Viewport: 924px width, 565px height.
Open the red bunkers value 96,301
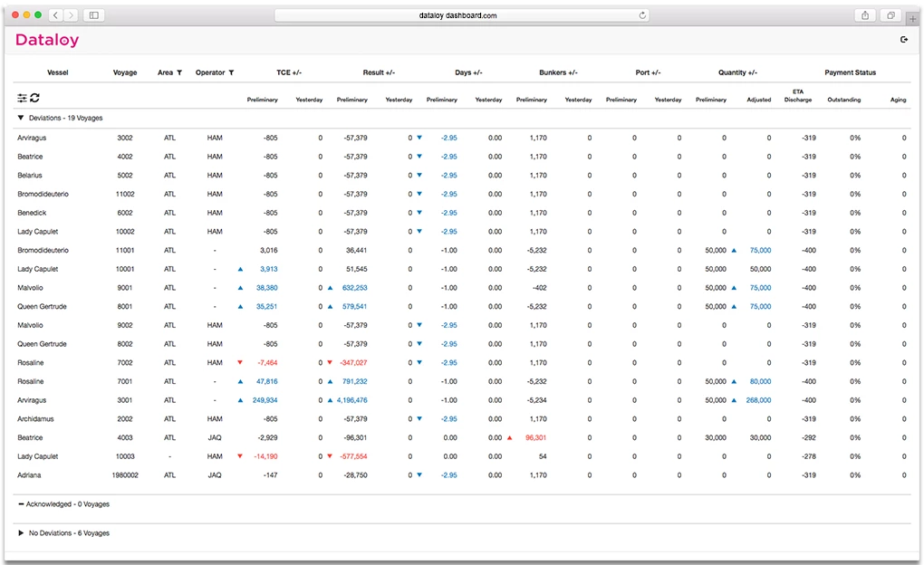(535, 437)
